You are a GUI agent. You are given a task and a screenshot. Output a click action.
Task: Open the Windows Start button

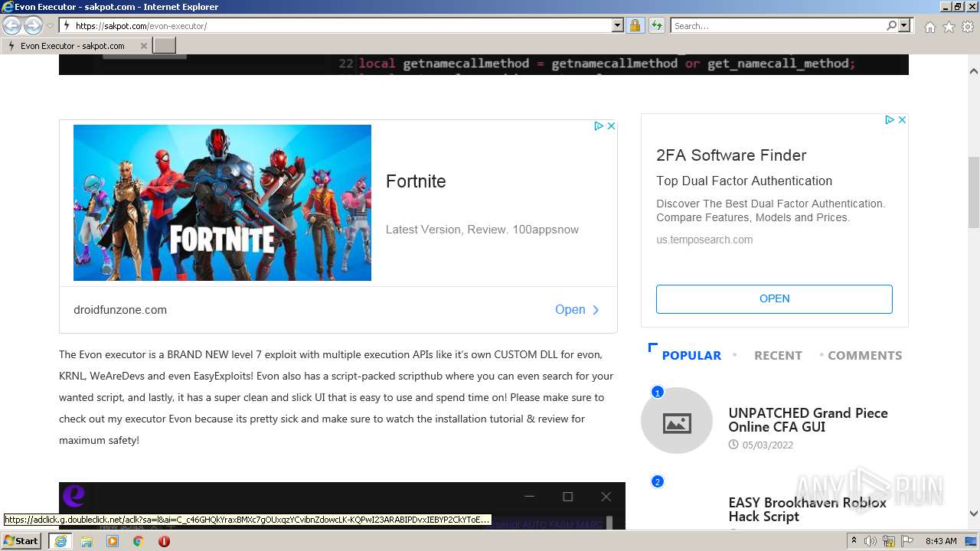click(x=21, y=540)
